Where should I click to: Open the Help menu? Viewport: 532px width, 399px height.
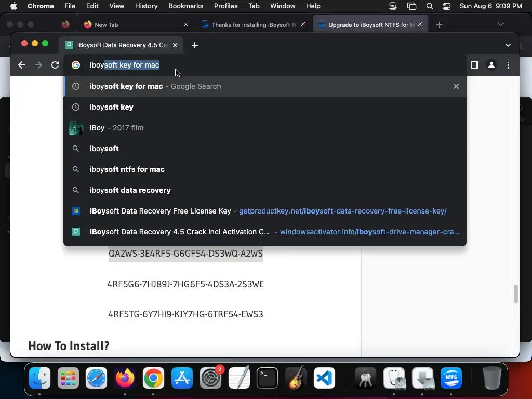click(313, 6)
